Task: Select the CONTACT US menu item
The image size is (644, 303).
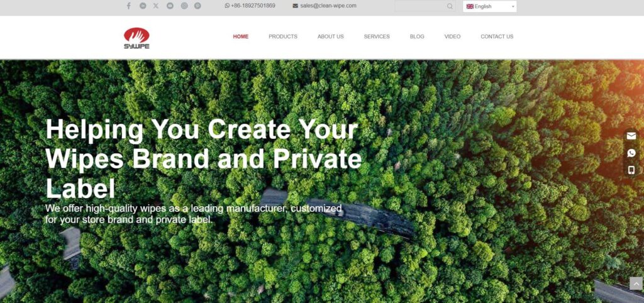Action: [x=497, y=36]
